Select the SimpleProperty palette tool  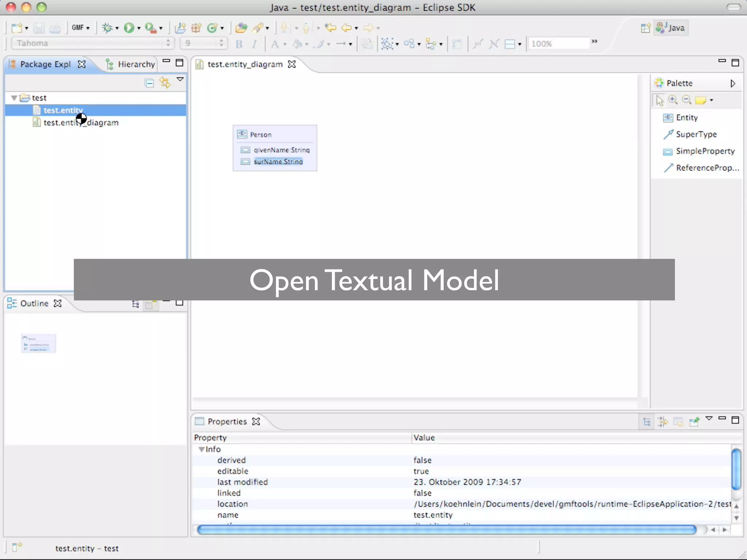tap(699, 151)
